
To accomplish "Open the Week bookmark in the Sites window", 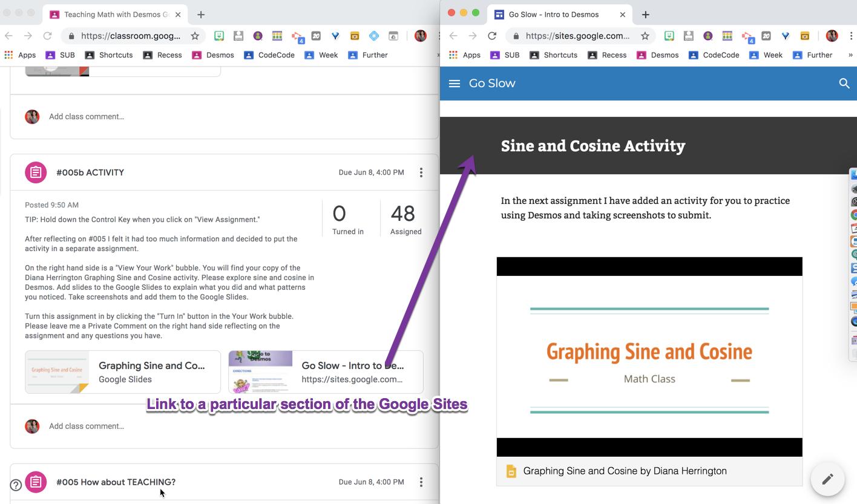I will click(x=766, y=55).
